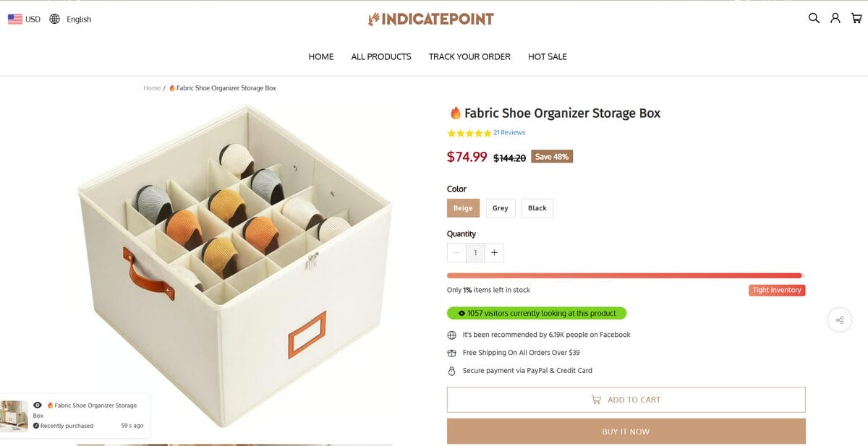Image resolution: width=868 pixels, height=446 pixels.
Task: Open the 21 Reviews link
Action: tap(509, 132)
